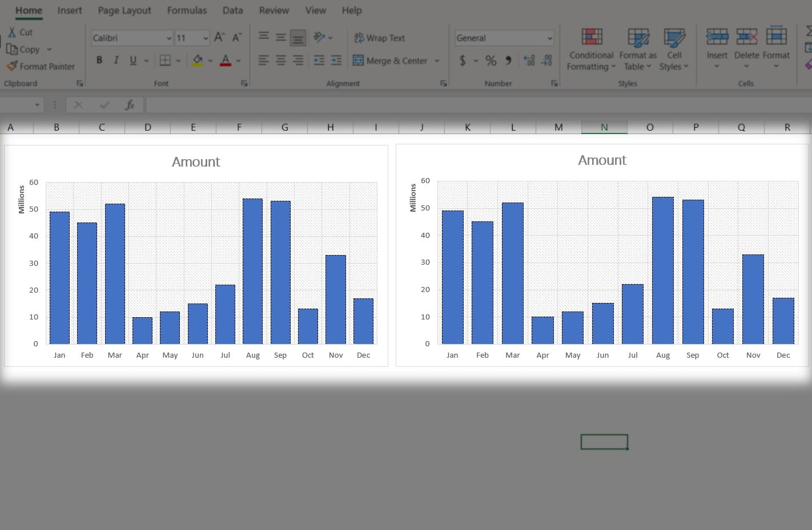Click the Format Painter brush icon
The image size is (812, 530).
[12, 66]
